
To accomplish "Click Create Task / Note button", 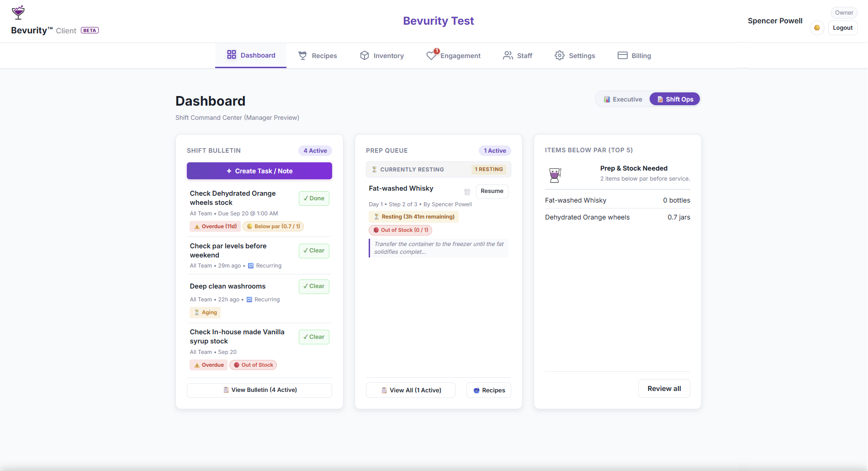I will coord(259,171).
